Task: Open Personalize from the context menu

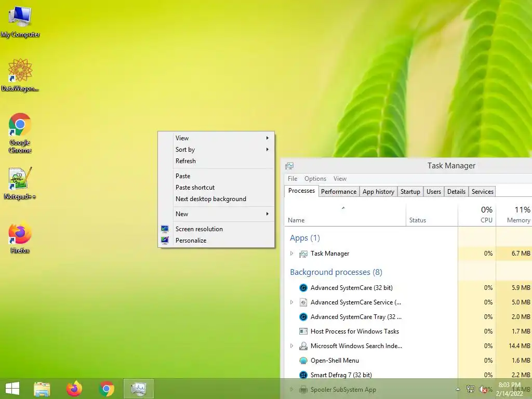Action: pos(216,241)
